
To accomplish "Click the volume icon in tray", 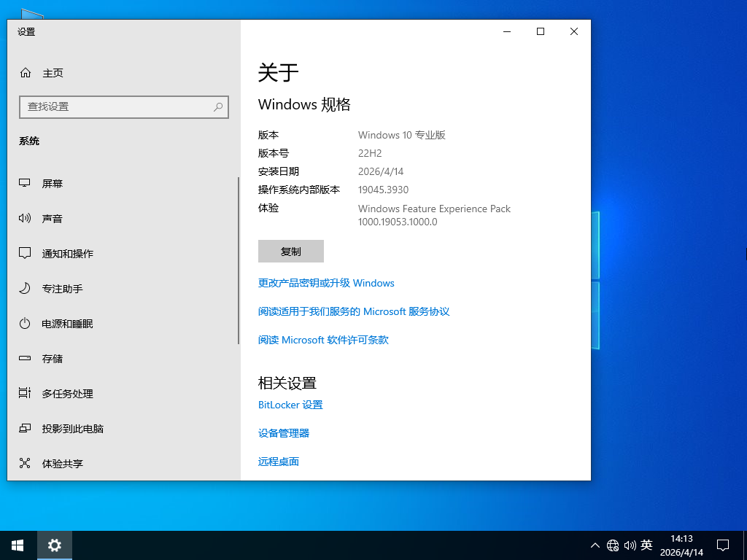I will [630, 545].
